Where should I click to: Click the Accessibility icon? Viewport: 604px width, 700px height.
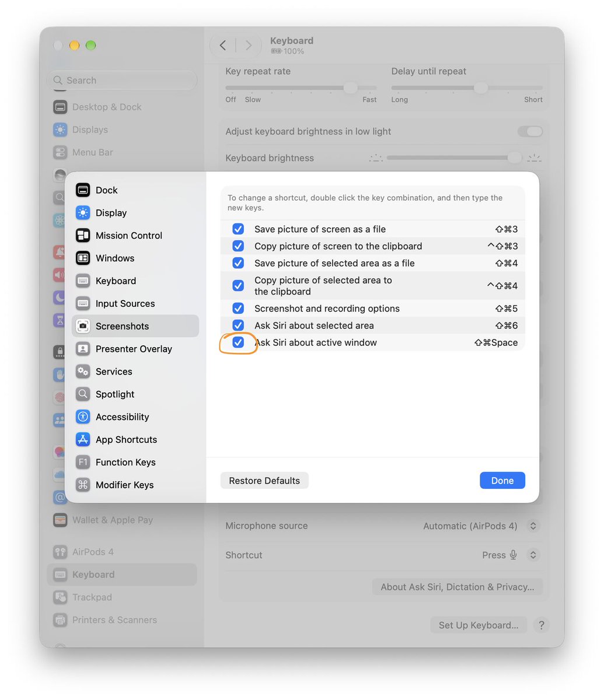click(83, 417)
